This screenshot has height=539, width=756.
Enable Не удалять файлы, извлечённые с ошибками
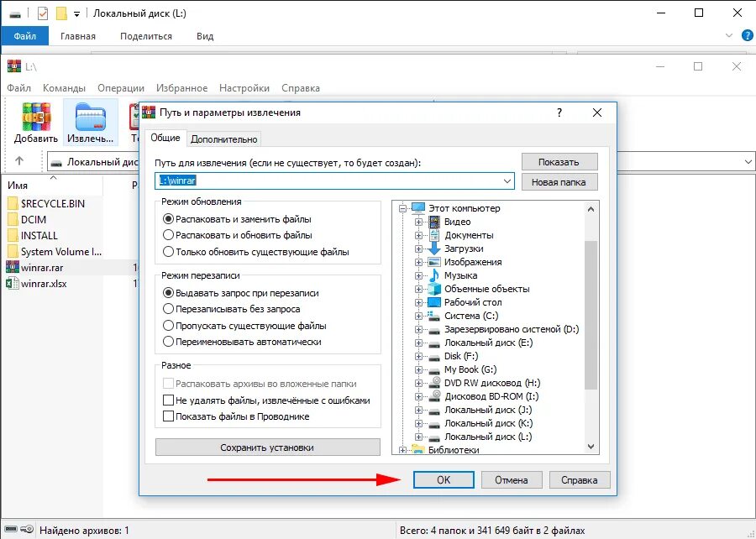(x=168, y=400)
